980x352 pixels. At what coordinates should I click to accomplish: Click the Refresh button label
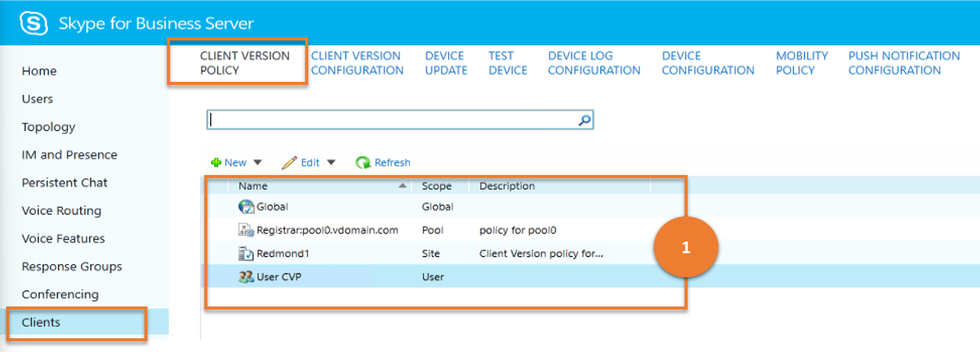tap(392, 163)
